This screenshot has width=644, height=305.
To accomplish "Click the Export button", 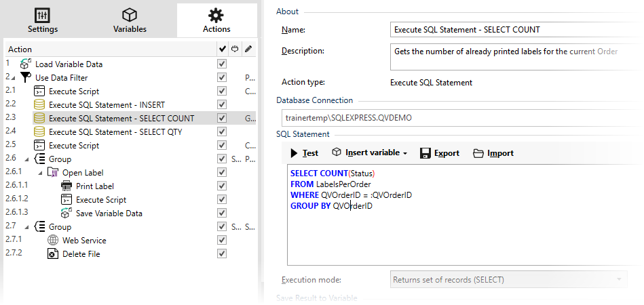I will [x=440, y=153].
